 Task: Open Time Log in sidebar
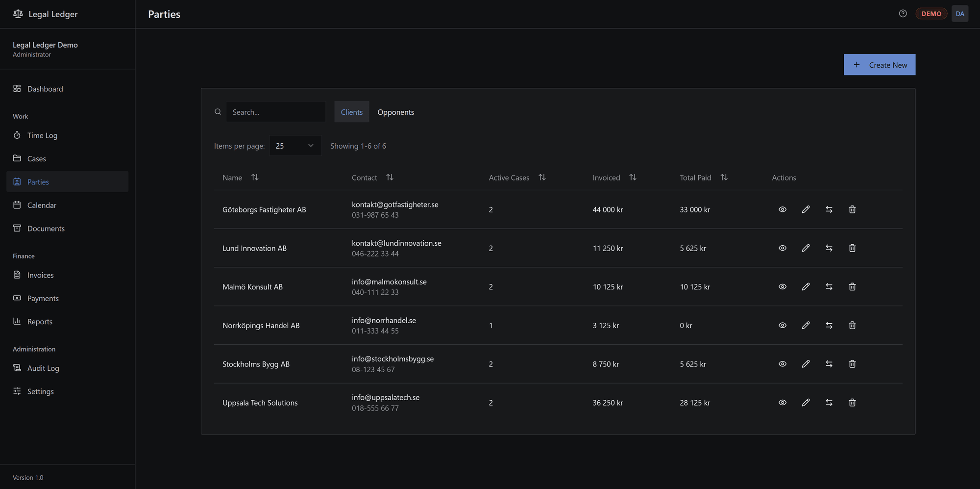(x=68, y=135)
